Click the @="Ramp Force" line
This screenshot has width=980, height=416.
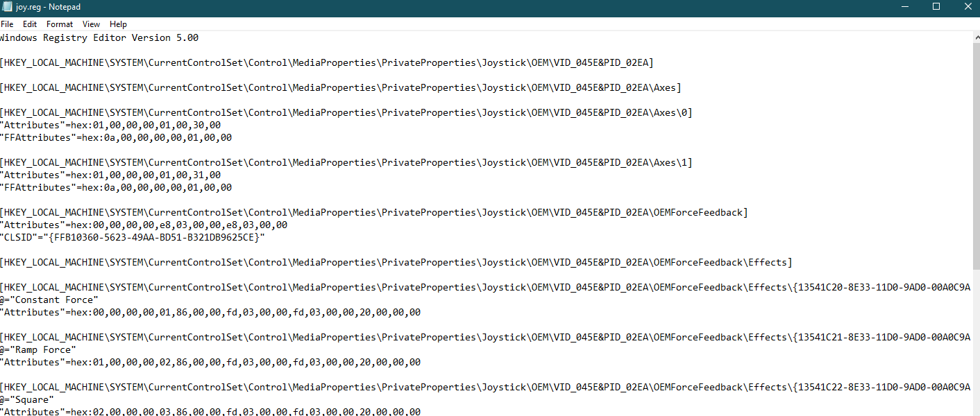pyautogui.click(x=38, y=350)
